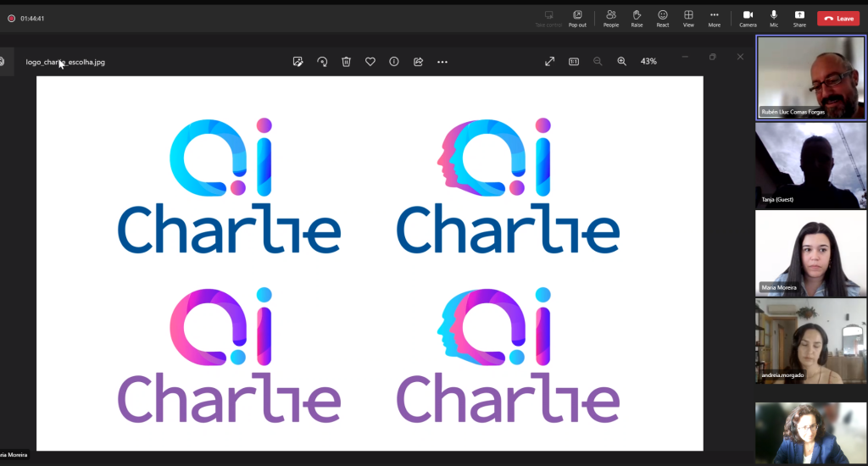Image resolution: width=868 pixels, height=466 pixels.
Task: Open the React emoji menu
Action: (x=663, y=18)
